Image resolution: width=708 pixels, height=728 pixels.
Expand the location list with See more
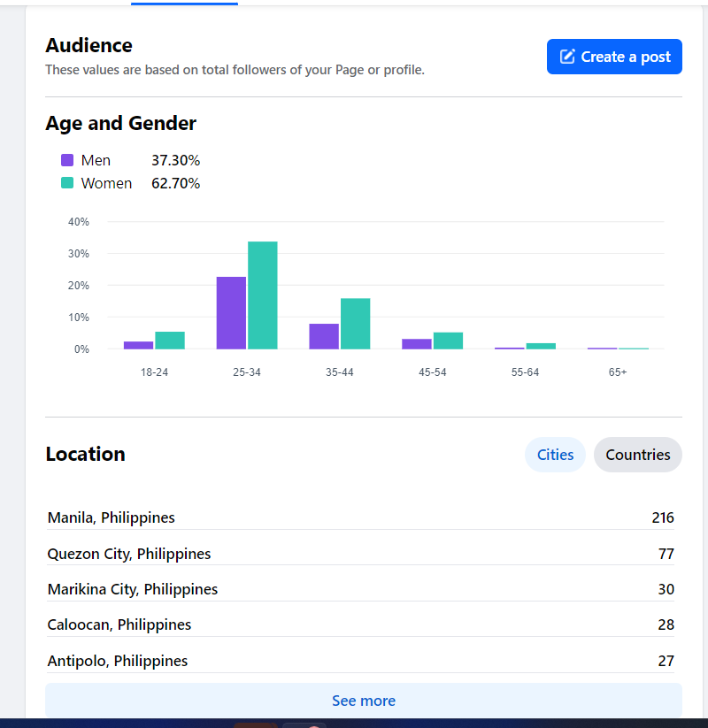[363, 701]
